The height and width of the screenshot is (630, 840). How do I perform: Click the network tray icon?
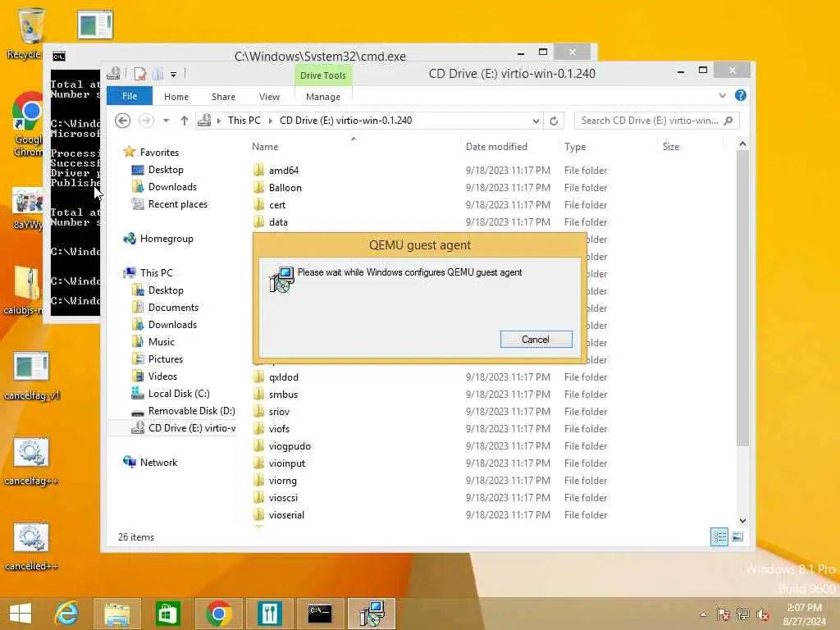pyautogui.click(x=743, y=614)
